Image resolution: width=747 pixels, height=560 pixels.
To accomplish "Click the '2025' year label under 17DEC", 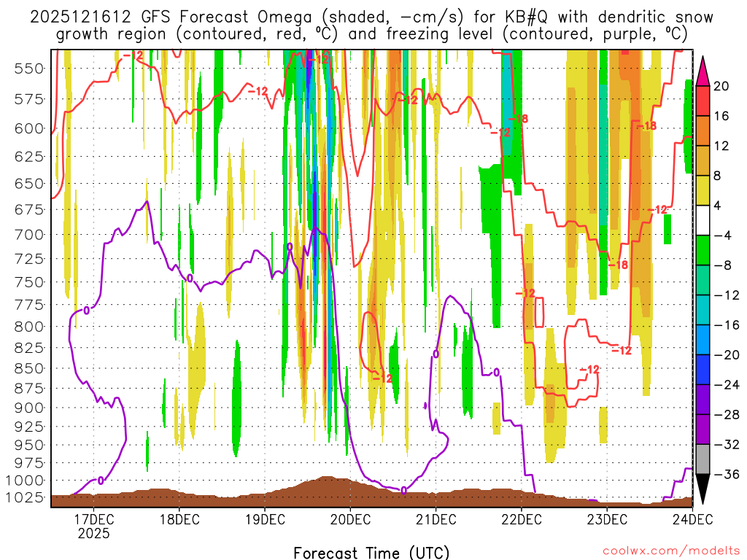I will pos(93,533).
